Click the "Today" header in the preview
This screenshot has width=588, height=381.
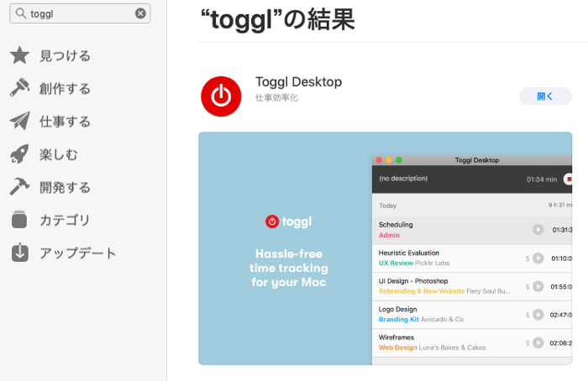tap(388, 206)
